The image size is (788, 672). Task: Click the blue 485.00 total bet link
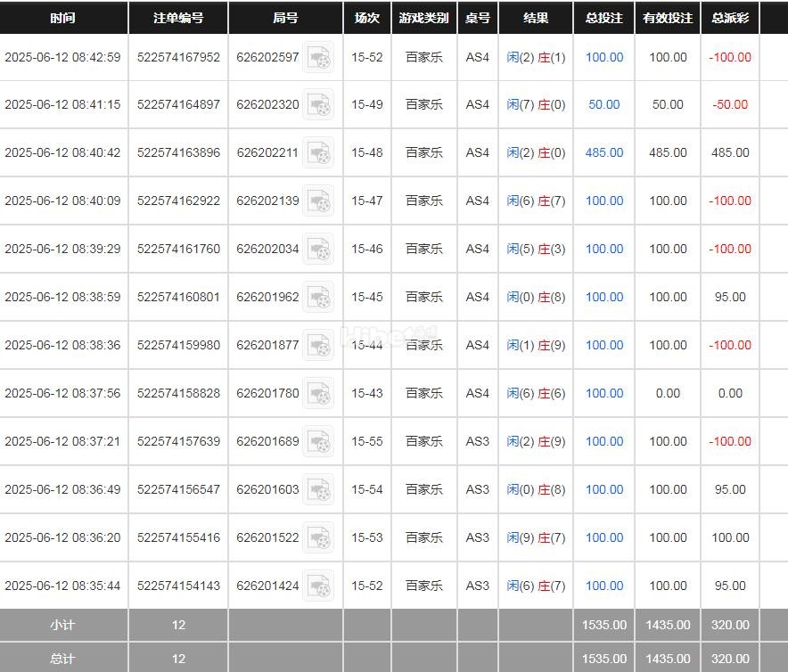coord(603,152)
